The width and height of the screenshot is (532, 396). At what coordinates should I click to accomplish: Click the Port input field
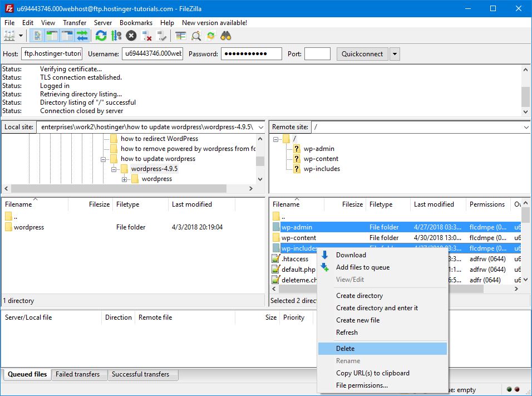(x=317, y=54)
